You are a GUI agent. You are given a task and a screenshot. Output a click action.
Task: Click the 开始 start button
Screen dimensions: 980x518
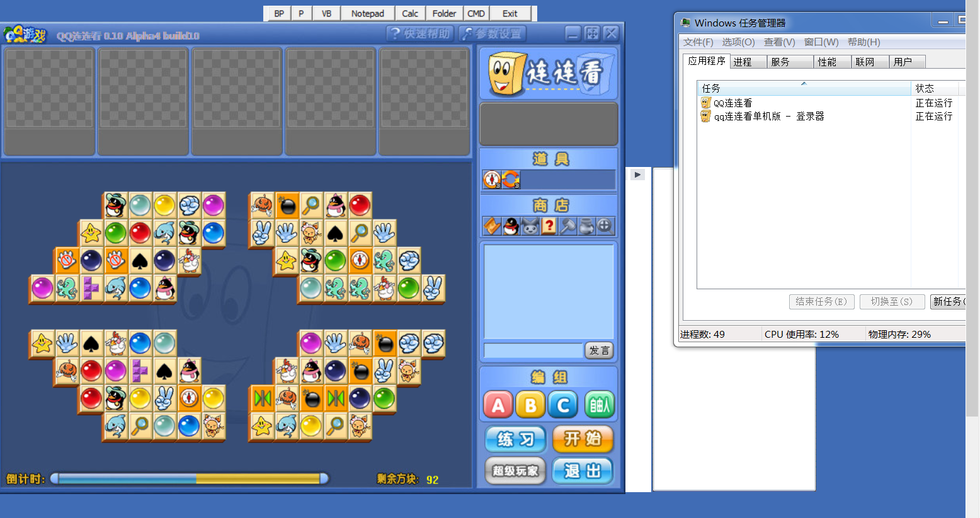tap(583, 439)
